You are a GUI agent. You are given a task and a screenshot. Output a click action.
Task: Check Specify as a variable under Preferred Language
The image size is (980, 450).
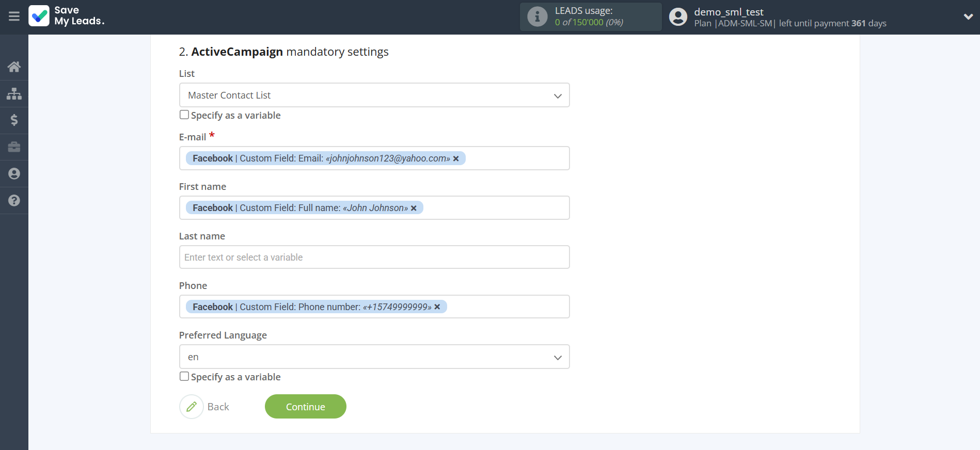[184, 377]
